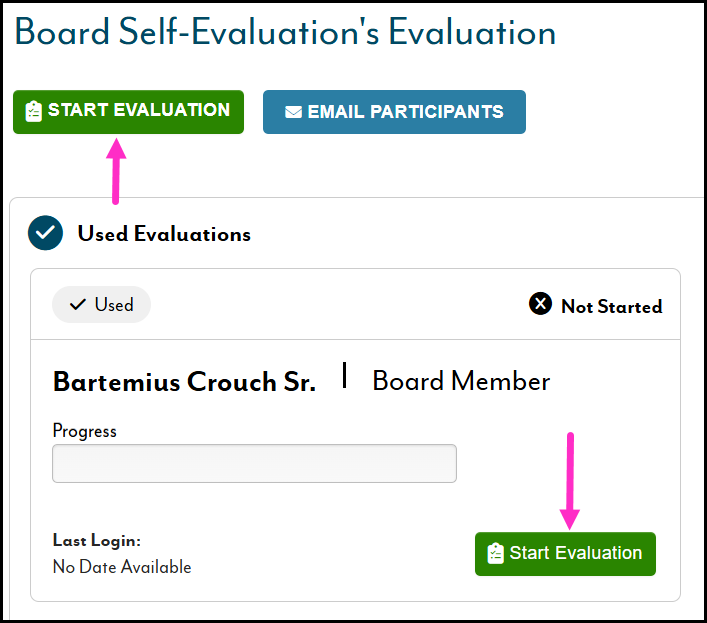Viewport: 707px width, 623px height.
Task: Click the envelope icon in EMAIL PARTICIPANTS
Action: click(293, 112)
